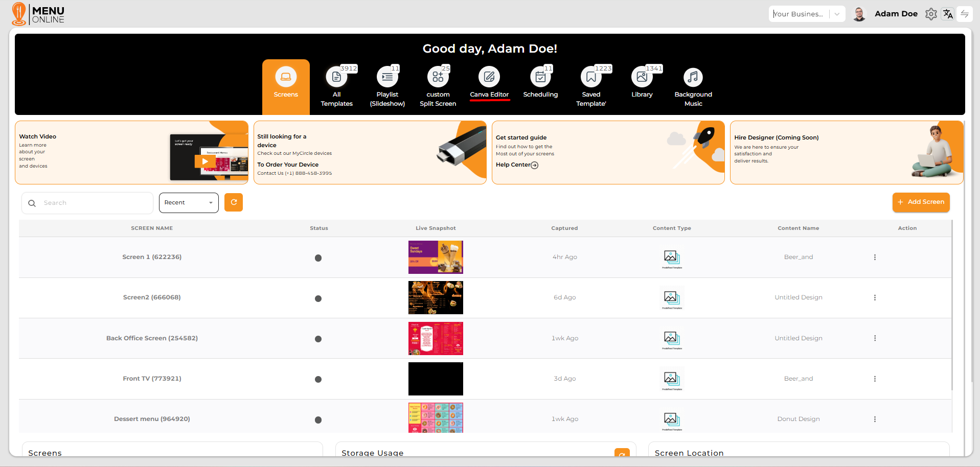Launch the Canva Editor
The image size is (980, 467).
coord(489,78)
